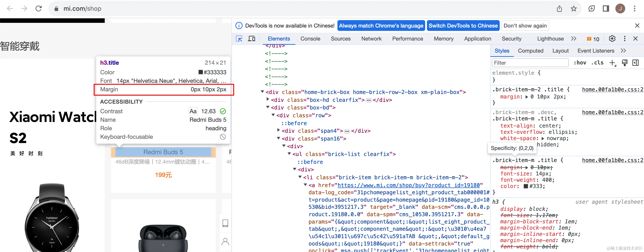Click the share page icon
The image size is (644, 252).
[559, 9]
